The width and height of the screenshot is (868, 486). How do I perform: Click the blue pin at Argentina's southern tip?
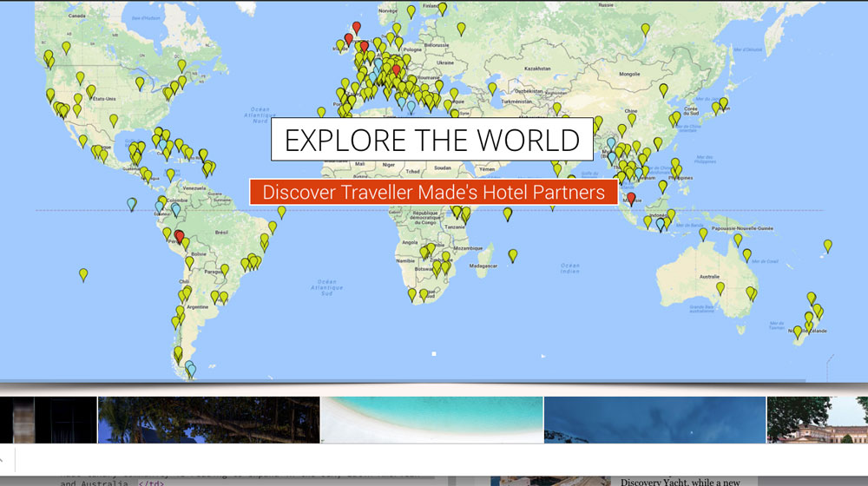click(x=191, y=370)
